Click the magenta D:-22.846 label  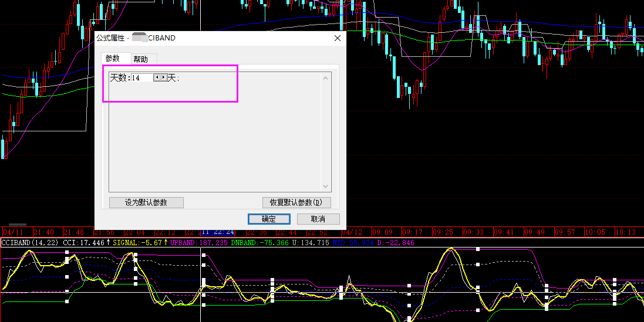click(x=396, y=243)
